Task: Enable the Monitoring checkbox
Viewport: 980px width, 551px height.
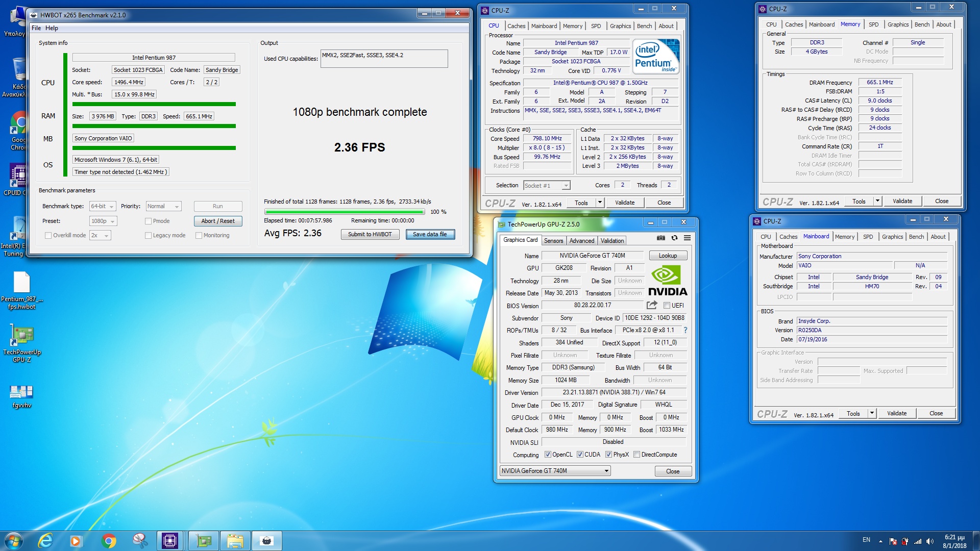Action: coord(199,235)
